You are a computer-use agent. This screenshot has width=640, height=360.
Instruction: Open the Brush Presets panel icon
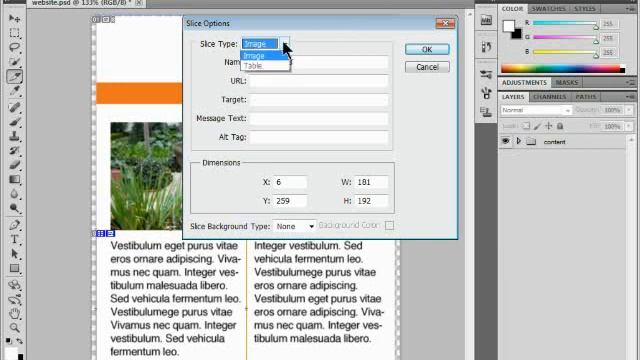tap(486, 74)
